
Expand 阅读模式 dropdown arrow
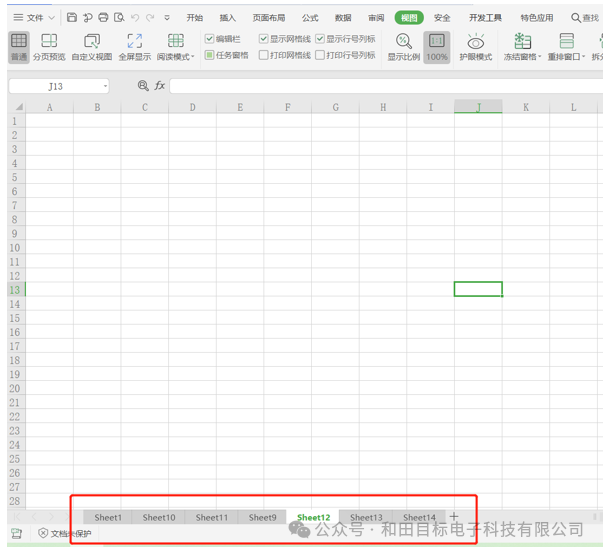tap(193, 57)
